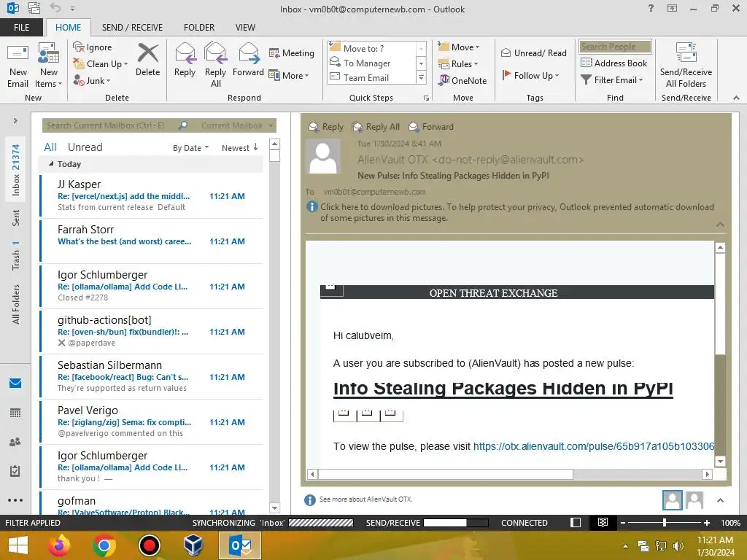Create a New Email
The width and height of the screenshot is (747, 560).
18,66
